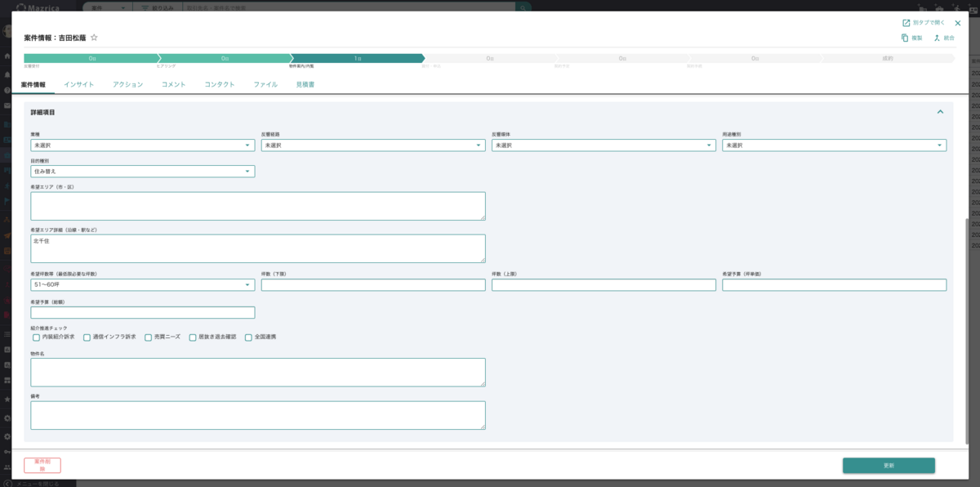
Task: Click the 絞り込み filter icon
Action: [x=145, y=7]
